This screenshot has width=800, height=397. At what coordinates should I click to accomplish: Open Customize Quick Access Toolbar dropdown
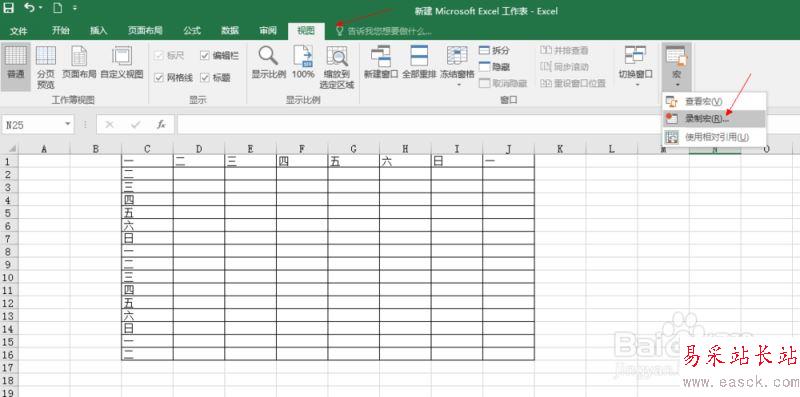click(75, 8)
